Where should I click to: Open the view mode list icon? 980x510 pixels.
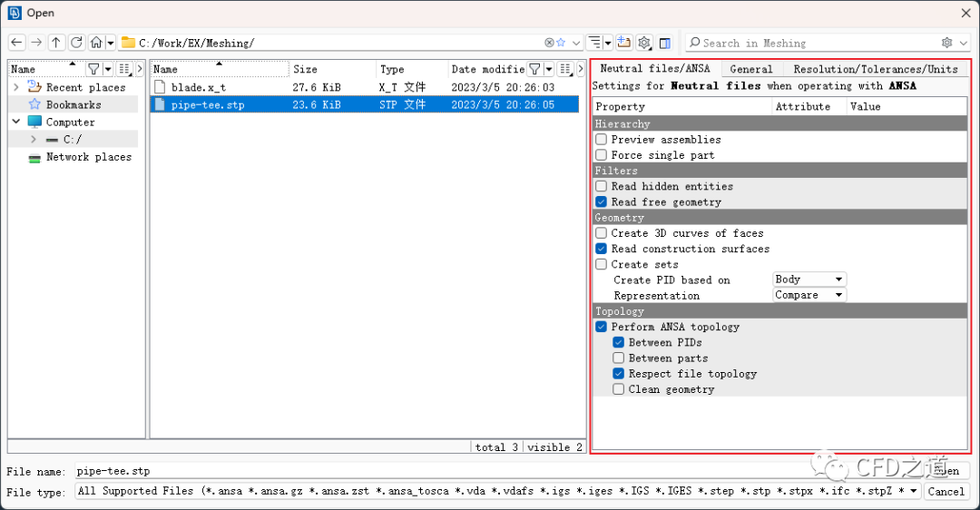point(595,43)
